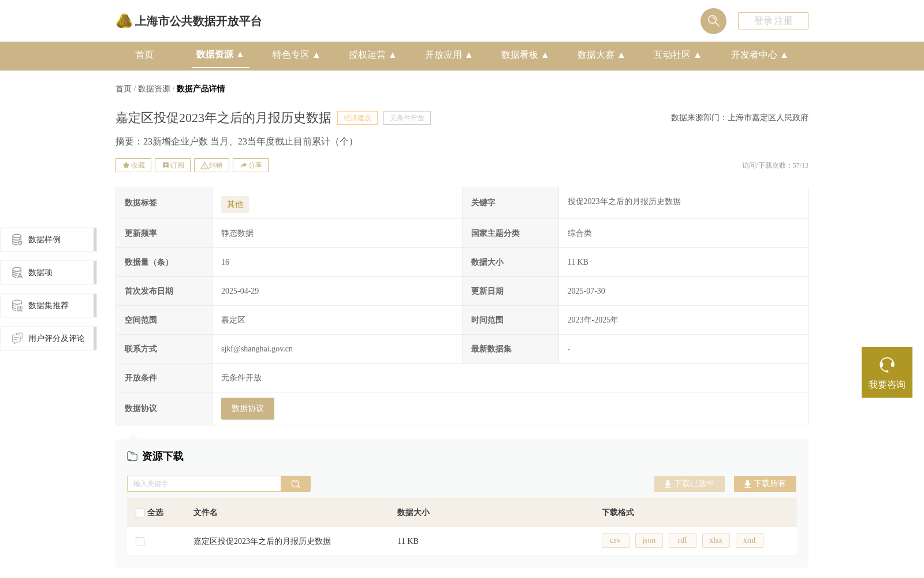Jump to 数据集推荐 sidebar section
Screen dimensions: 924x578
pyautogui.click(x=48, y=306)
